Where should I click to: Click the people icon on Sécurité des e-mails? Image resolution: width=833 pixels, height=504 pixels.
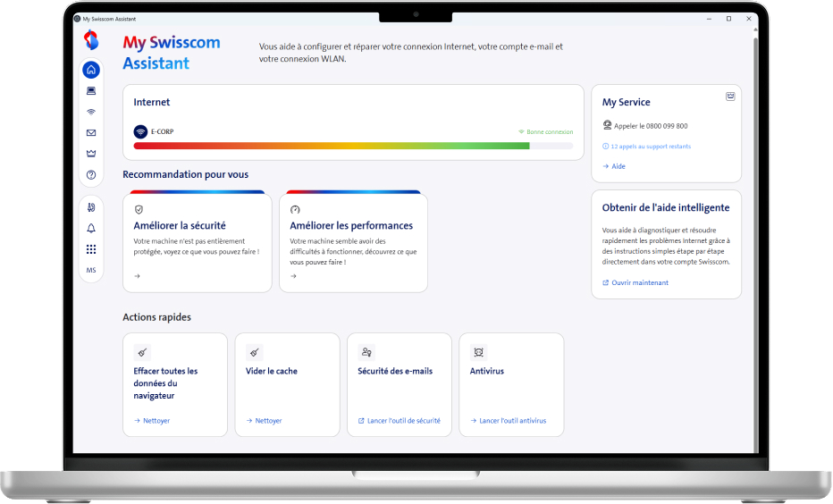coord(366,352)
